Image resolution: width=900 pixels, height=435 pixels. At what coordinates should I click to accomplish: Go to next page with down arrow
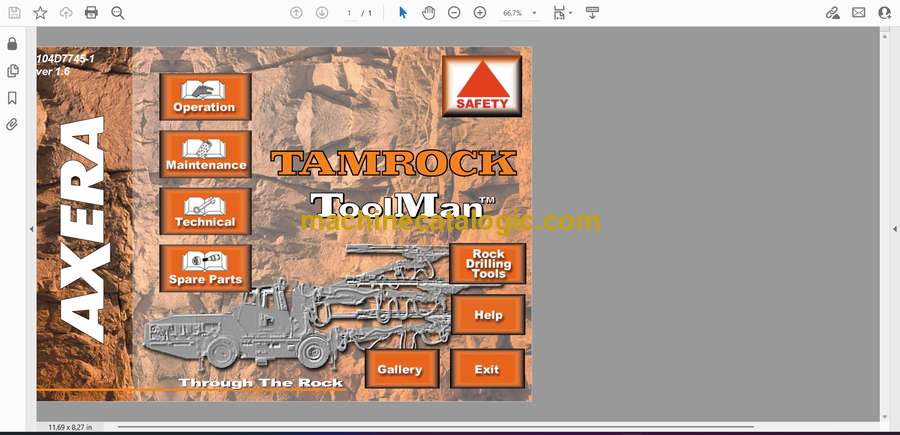[x=322, y=13]
